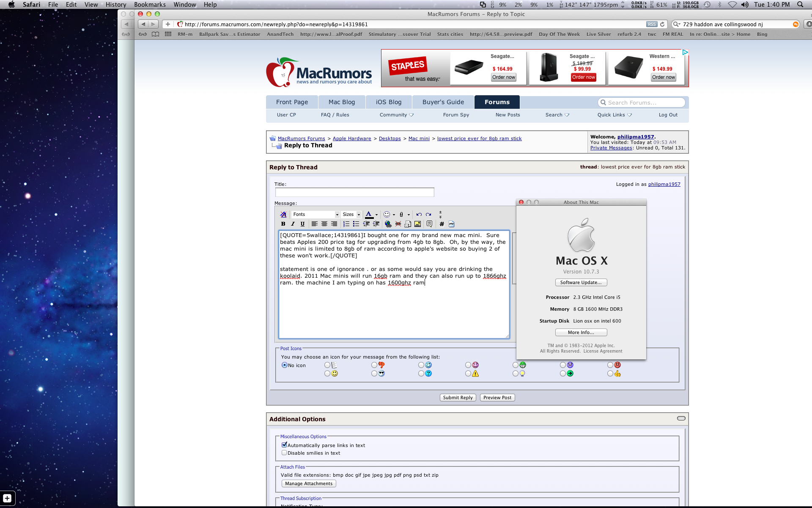Select the No icon radio button

click(285, 365)
